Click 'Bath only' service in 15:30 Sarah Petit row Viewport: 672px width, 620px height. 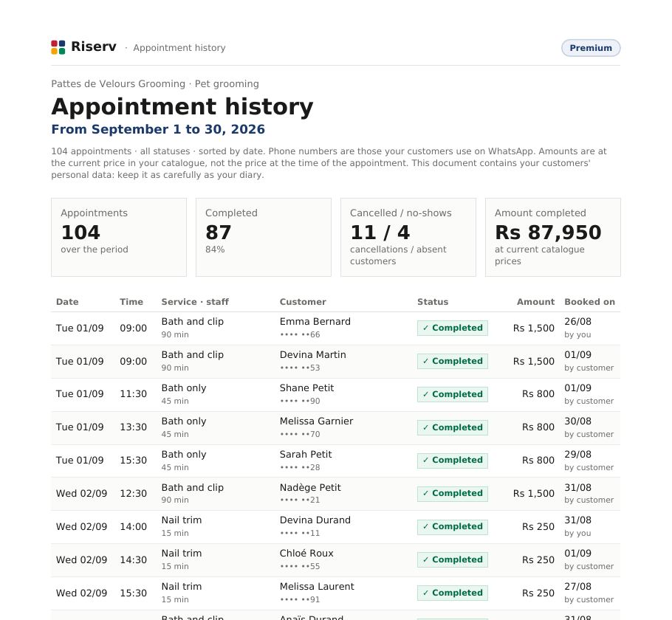point(184,454)
